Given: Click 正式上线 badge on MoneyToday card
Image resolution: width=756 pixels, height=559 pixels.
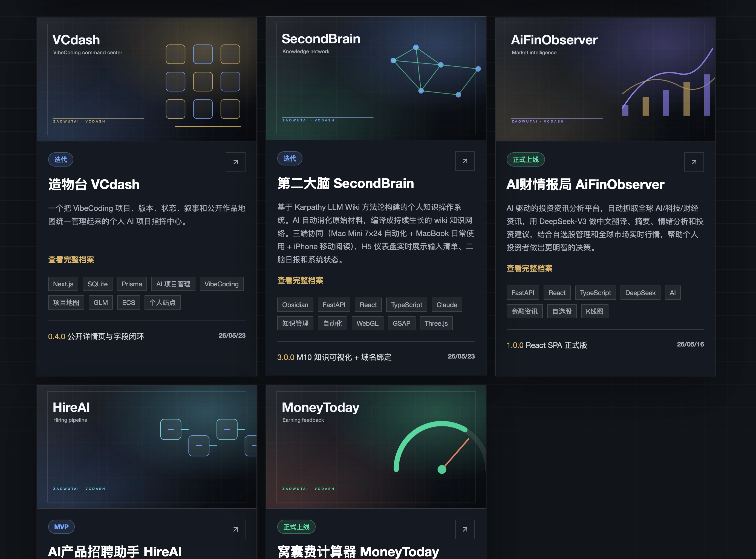Looking at the screenshot, I should point(296,527).
